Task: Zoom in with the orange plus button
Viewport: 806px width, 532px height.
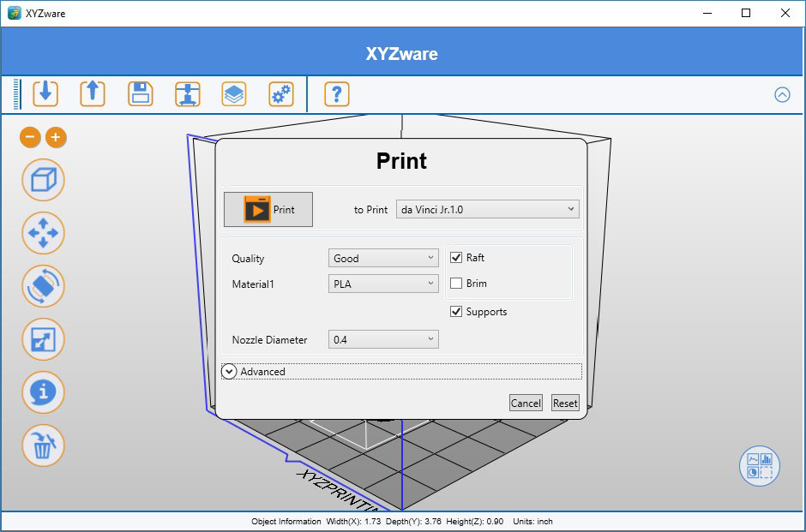Action: click(56, 137)
